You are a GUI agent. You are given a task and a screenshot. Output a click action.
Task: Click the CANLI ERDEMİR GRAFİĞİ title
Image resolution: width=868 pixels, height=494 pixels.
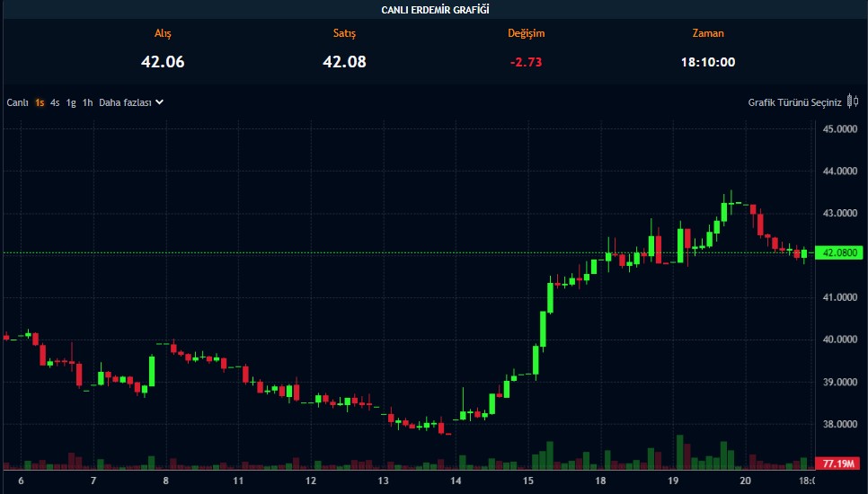[x=435, y=10]
